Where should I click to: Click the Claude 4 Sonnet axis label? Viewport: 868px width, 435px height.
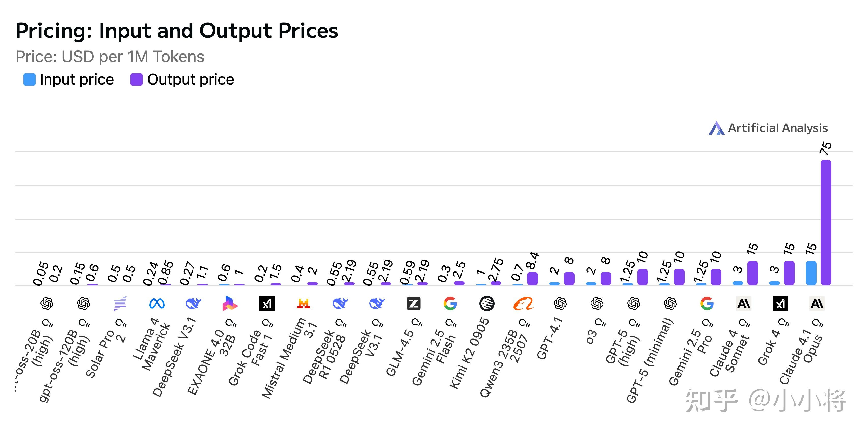pos(729,354)
